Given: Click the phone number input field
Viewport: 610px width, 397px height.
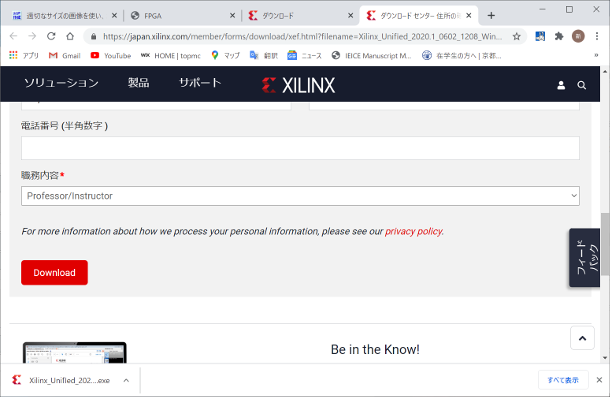Looking at the screenshot, I should [300, 148].
